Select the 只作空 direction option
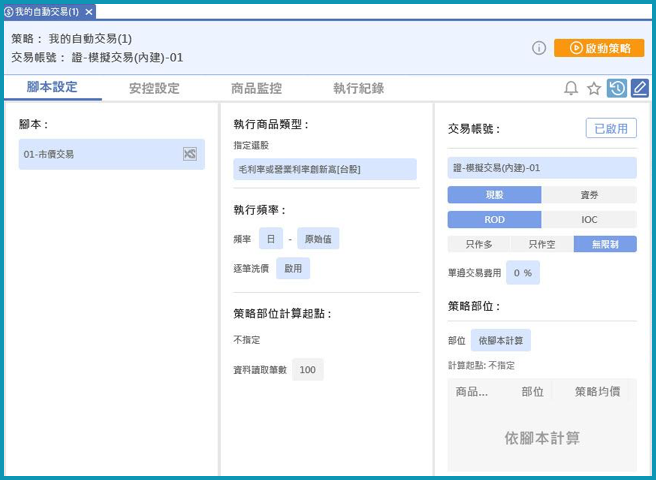Screen dimensions: 656x480 [x=541, y=244]
